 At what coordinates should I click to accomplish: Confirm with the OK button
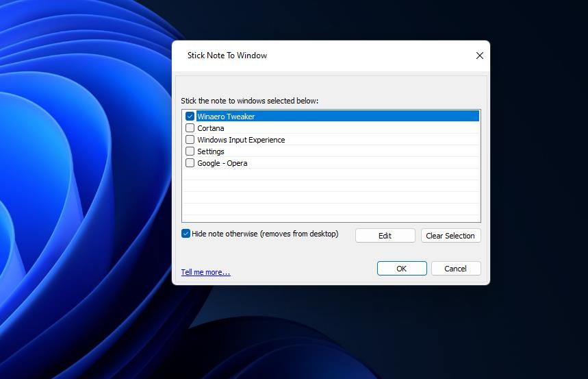[x=402, y=268]
